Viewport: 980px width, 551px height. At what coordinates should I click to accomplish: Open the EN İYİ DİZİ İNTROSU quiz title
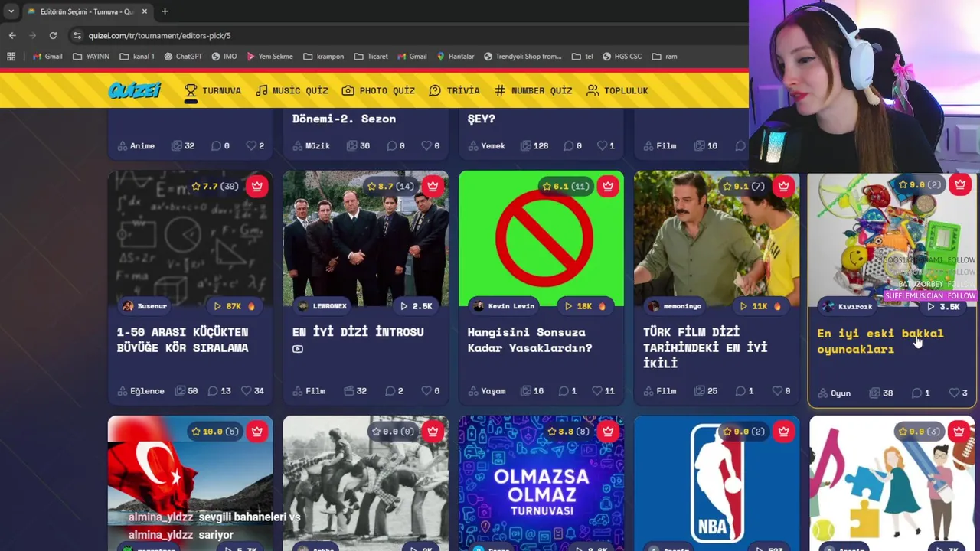coord(358,332)
